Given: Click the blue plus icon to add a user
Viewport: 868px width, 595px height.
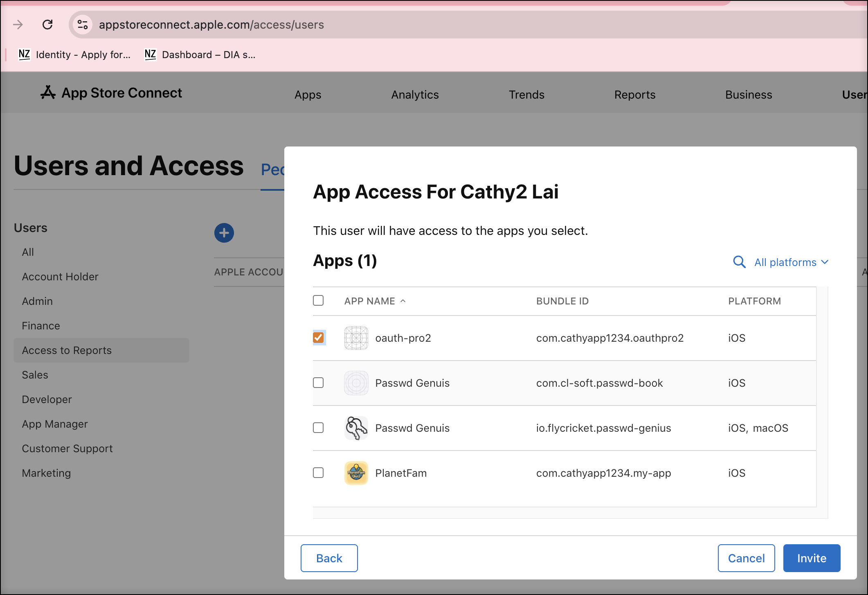Looking at the screenshot, I should [x=224, y=232].
